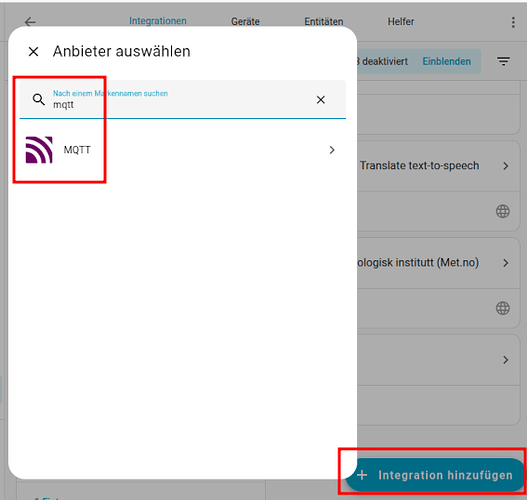Open the three-dot overflow menu

click(513, 22)
